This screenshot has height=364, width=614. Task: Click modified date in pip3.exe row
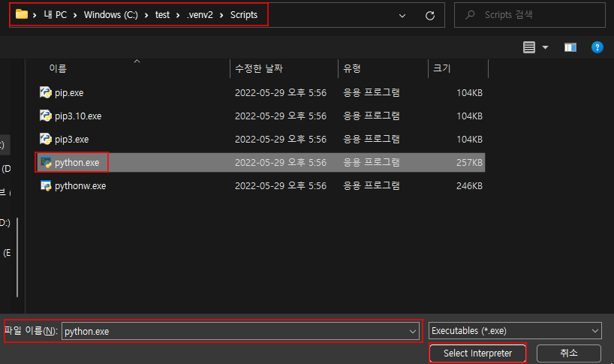coord(281,140)
